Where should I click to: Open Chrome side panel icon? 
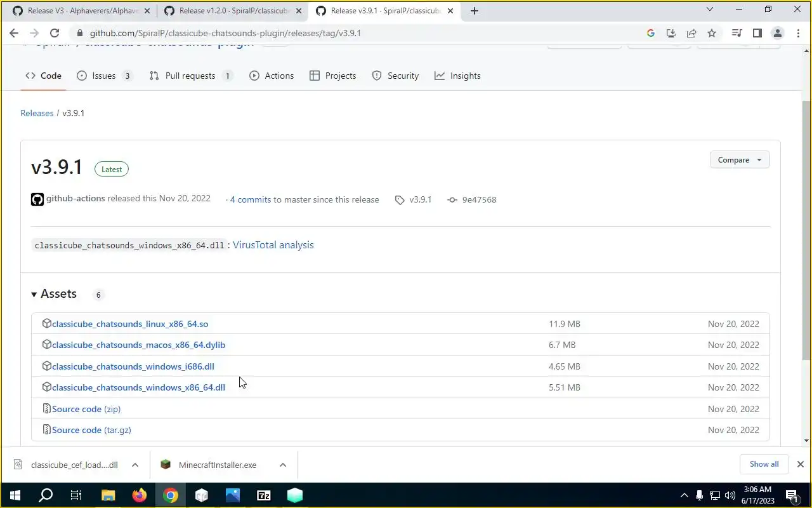[757, 33]
